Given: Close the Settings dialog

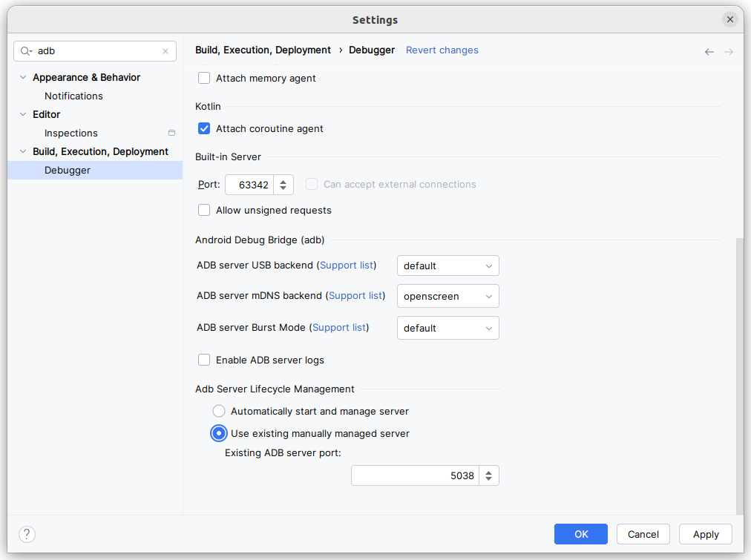Looking at the screenshot, I should [730, 19].
